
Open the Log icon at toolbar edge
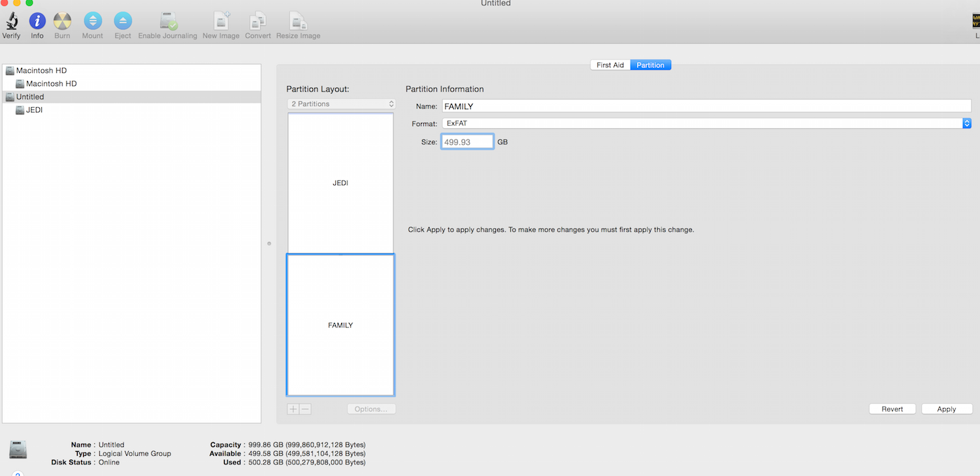(976, 21)
